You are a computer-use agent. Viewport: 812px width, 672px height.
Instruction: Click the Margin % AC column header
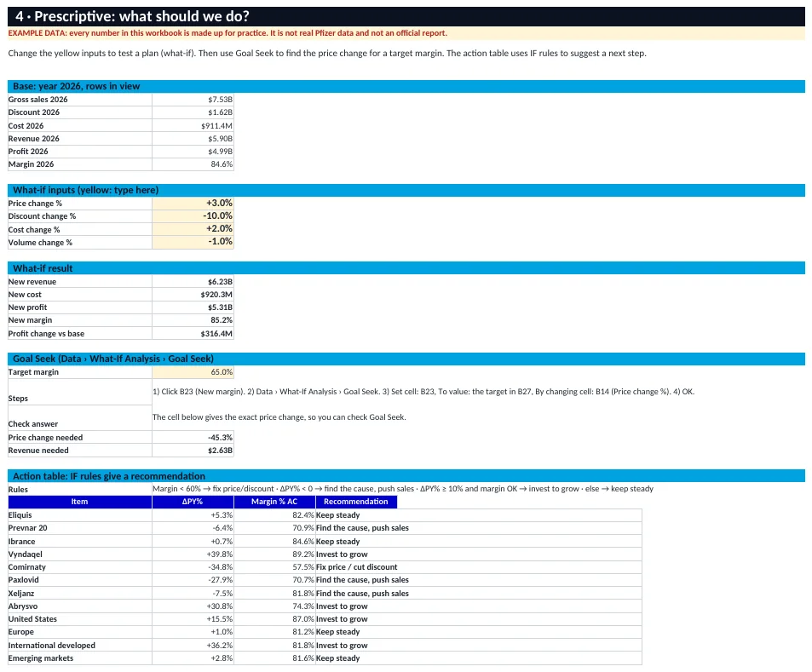274,502
